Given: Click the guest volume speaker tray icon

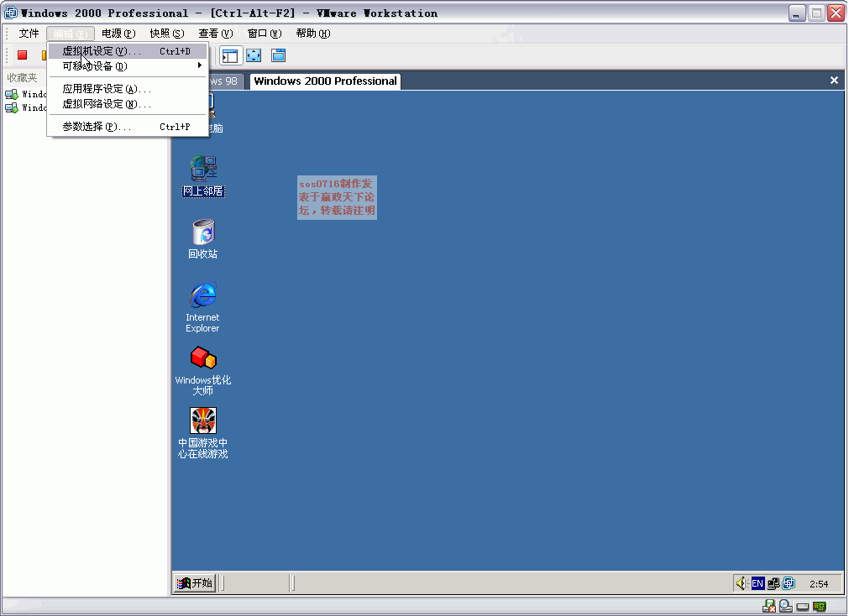Looking at the screenshot, I should pyautogui.click(x=742, y=583).
